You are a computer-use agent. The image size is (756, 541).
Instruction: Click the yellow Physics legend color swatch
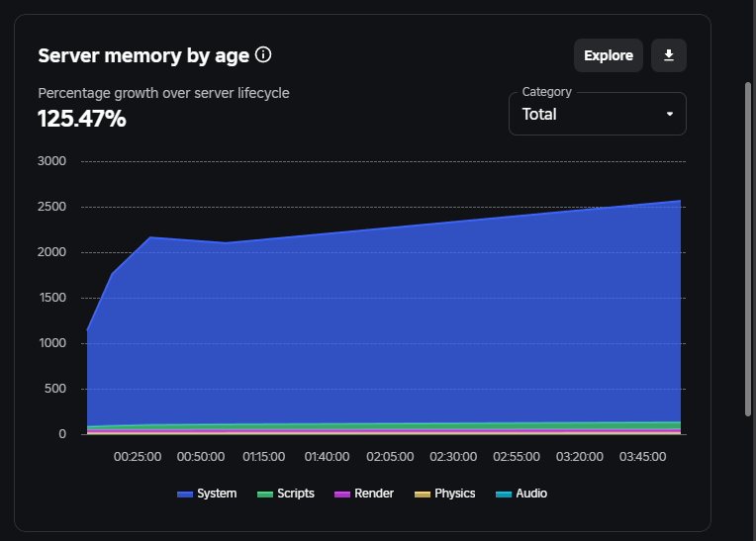click(x=422, y=495)
